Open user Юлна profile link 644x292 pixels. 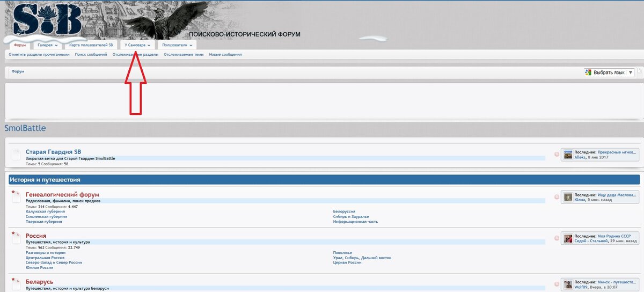(580, 200)
